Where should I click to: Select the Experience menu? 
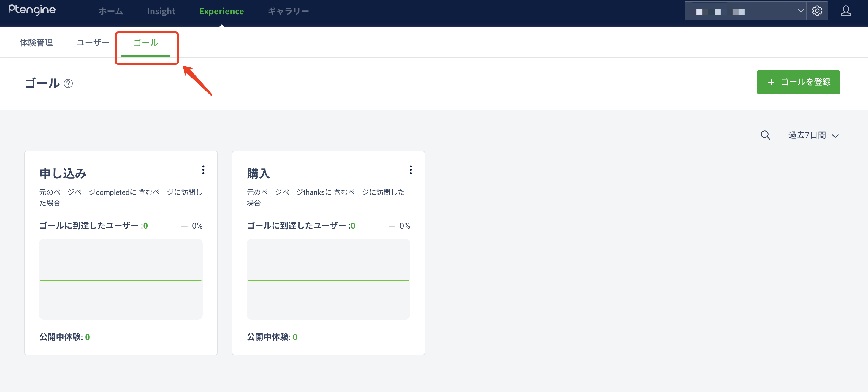221,11
